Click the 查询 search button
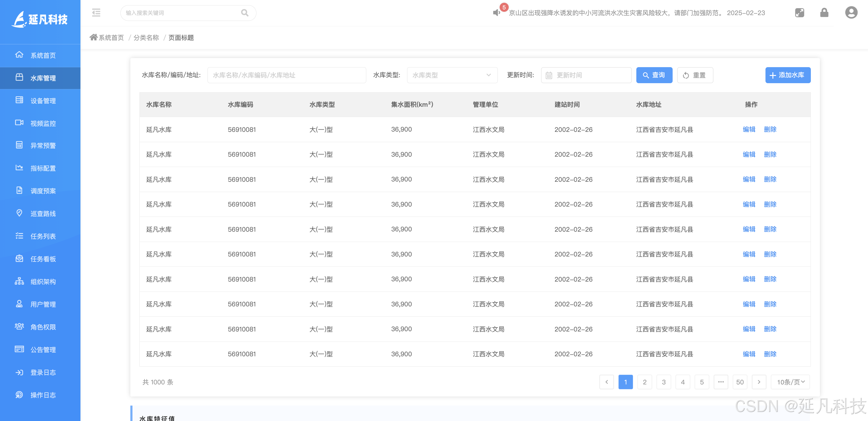This screenshot has height=421, width=868. pyautogui.click(x=654, y=75)
